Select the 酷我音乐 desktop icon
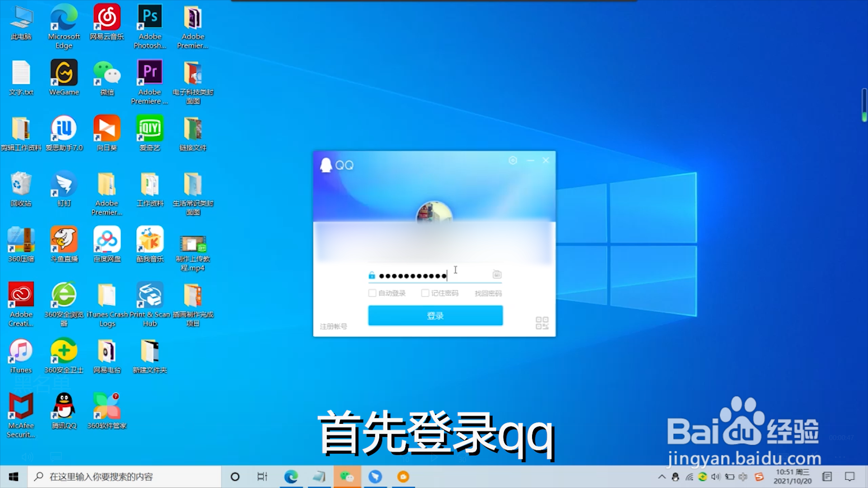This screenshot has height=488, width=868. pyautogui.click(x=150, y=245)
